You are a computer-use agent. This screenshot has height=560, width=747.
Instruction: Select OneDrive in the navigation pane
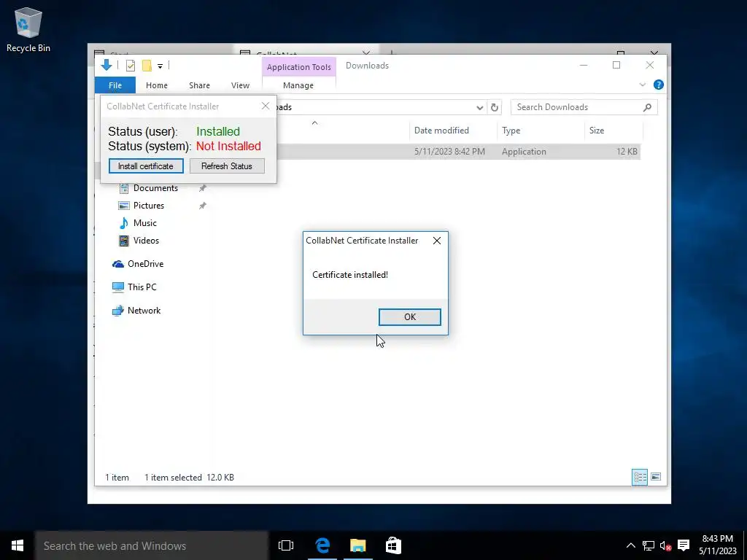tap(145, 264)
